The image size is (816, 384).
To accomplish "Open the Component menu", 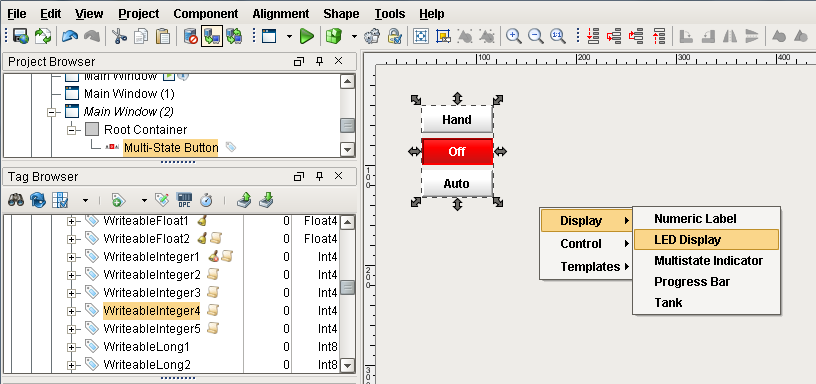I will click(x=206, y=14).
